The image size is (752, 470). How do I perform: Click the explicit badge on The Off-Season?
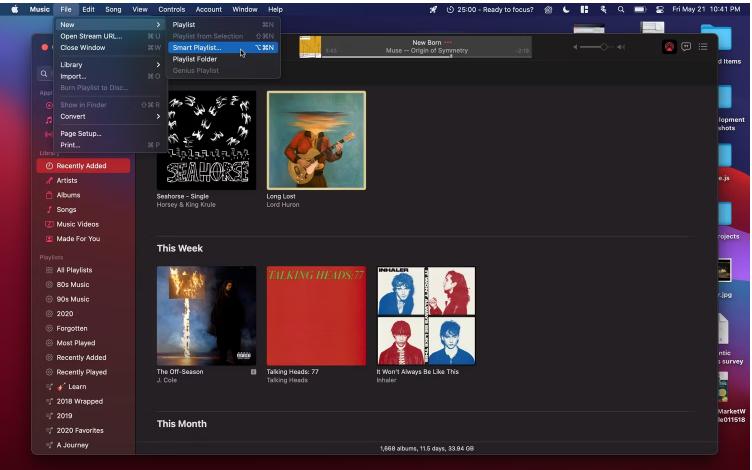tap(253, 372)
